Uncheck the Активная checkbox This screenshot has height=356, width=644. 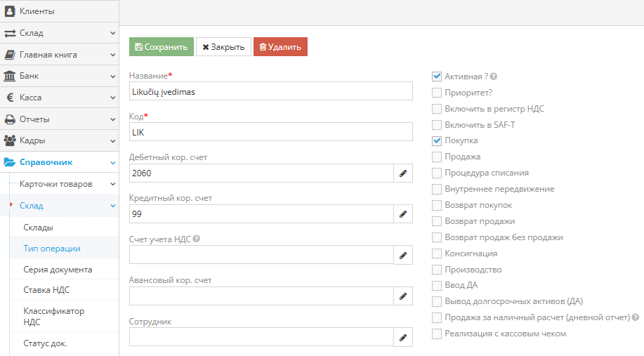click(437, 77)
